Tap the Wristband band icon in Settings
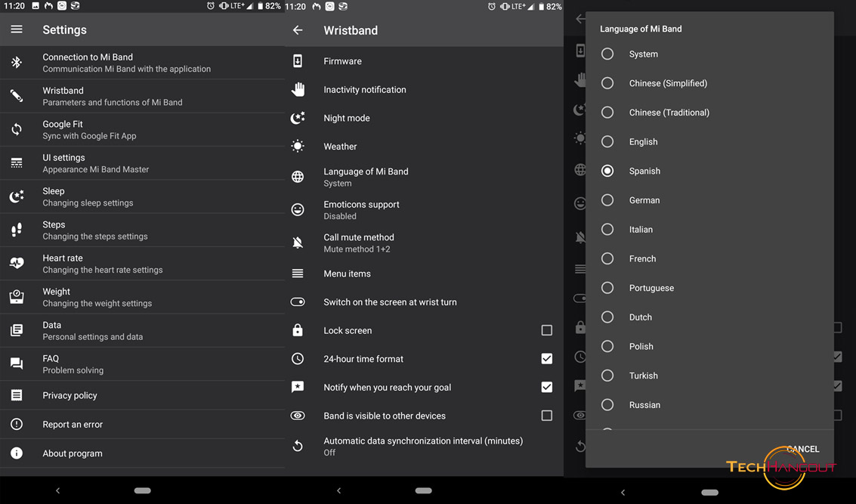The width and height of the screenshot is (856, 504). click(x=17, y=96)
